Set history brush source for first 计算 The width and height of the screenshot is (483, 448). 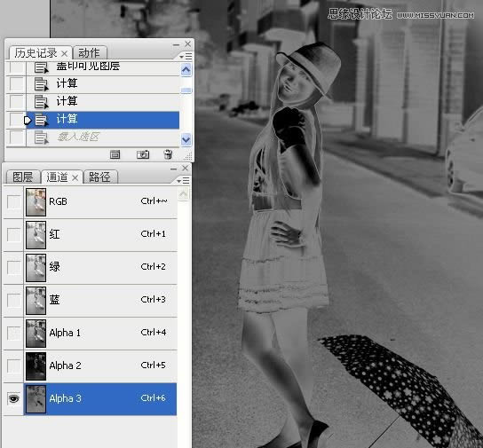coord(16,84)
